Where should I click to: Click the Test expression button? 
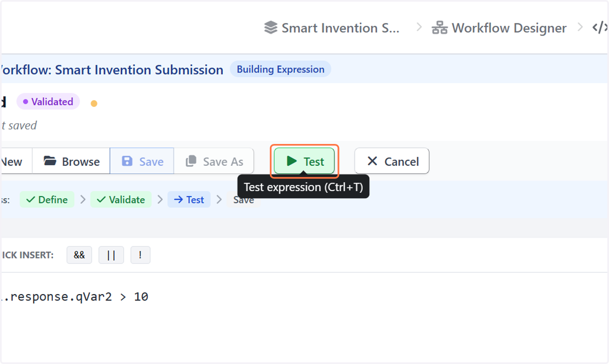[304, 161]
